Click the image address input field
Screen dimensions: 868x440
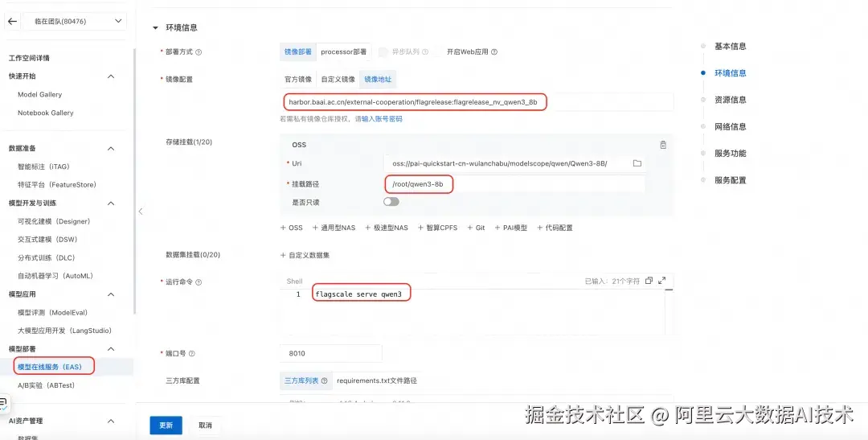(477, 102)
